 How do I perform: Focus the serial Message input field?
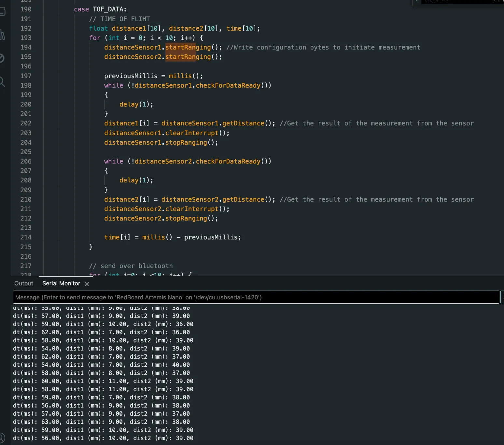[x=256, y=297]
